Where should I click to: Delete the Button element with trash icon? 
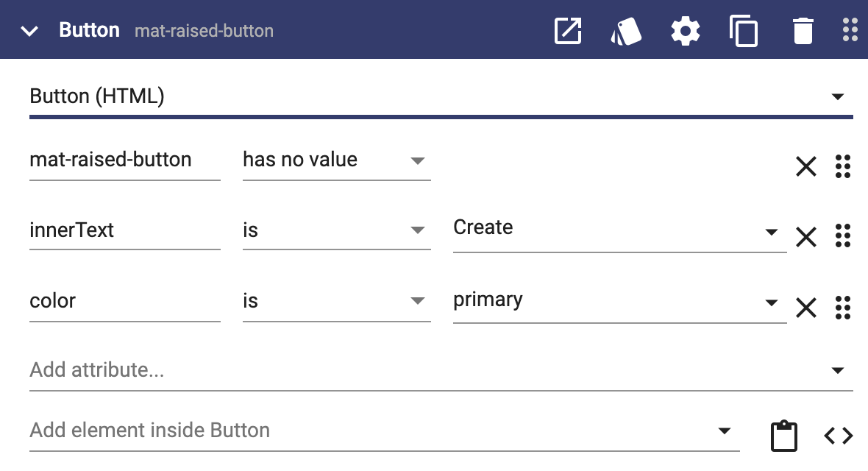(x=803, y=30)
